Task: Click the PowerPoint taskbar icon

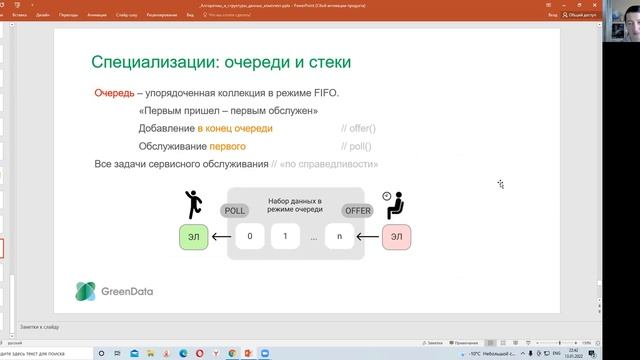Action: tap(248, 353)
